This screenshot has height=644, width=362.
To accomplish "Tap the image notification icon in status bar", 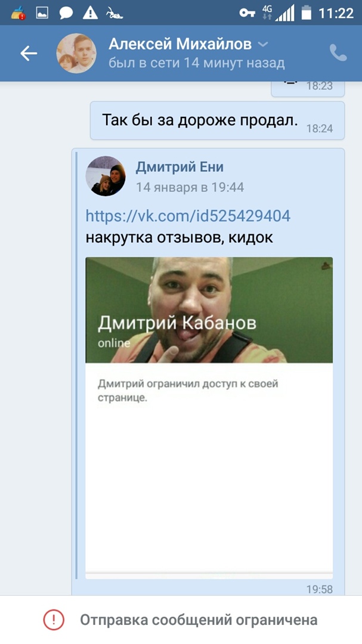I will tap(42, 13).
